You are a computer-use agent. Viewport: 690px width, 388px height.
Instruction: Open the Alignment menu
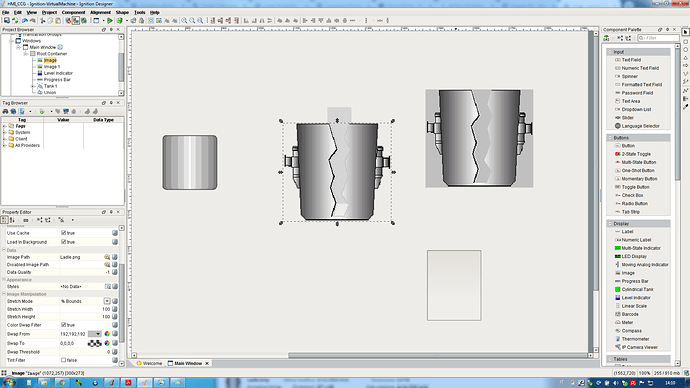(x=100, y=12)
